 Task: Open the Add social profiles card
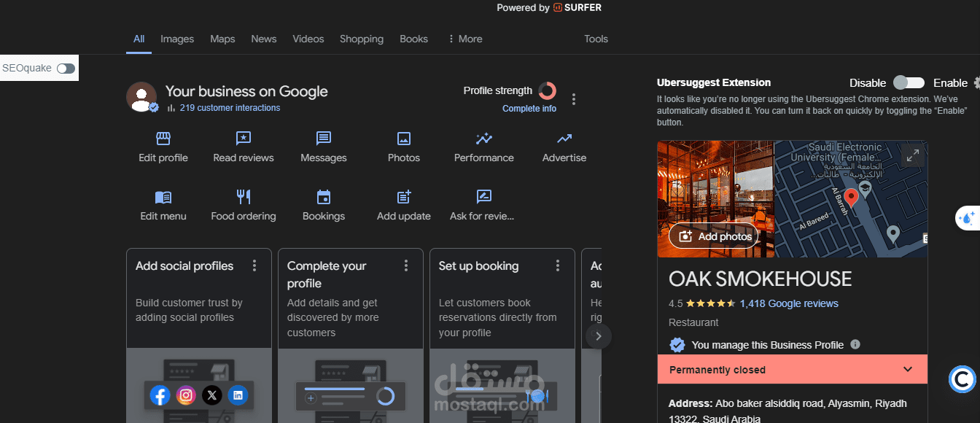pos(199,335)
